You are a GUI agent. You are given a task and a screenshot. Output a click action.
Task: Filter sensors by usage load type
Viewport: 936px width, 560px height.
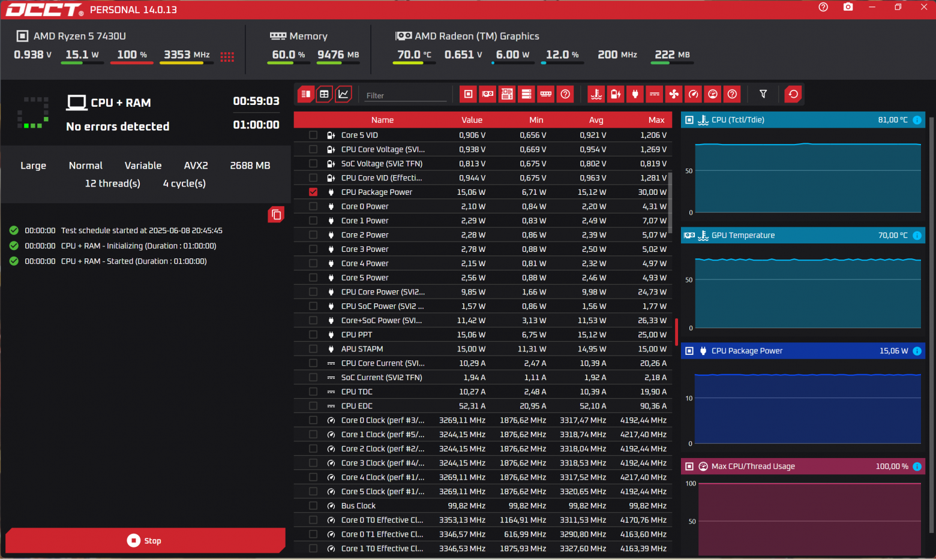713,94
